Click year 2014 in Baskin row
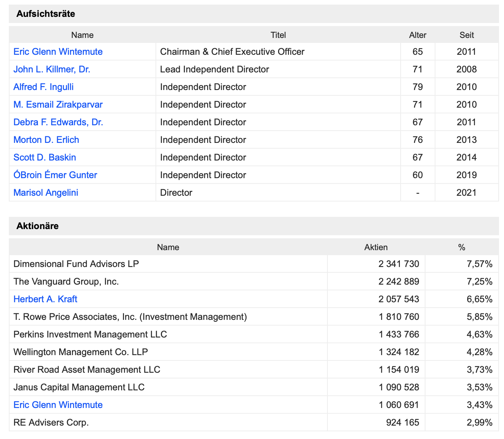 pyautogui.click(x=466, y=157)
